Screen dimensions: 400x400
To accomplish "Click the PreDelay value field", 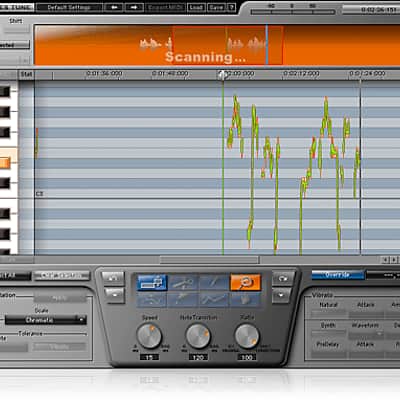I will 329,354.
